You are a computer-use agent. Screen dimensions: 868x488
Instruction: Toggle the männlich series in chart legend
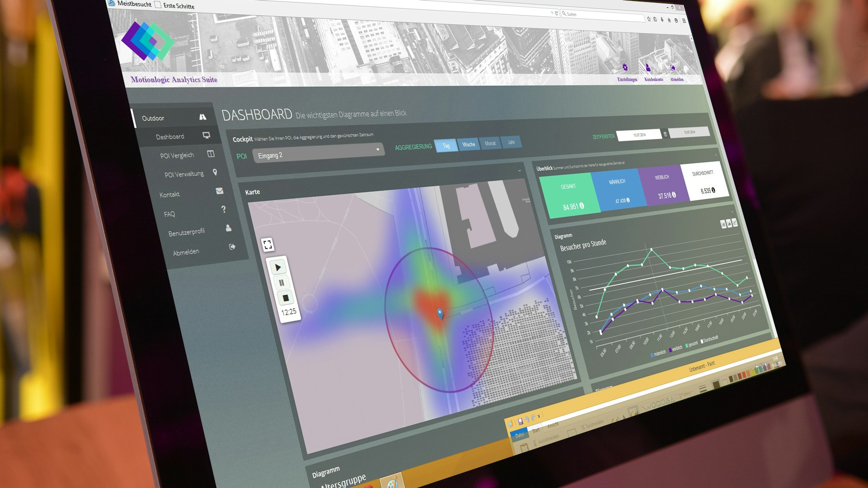tap(659, 353)
